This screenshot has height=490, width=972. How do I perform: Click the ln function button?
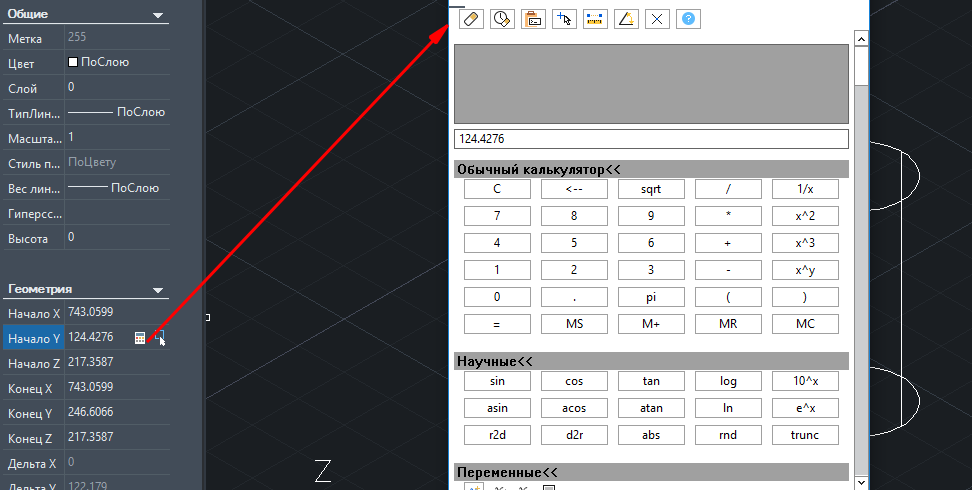click(728, 408)
